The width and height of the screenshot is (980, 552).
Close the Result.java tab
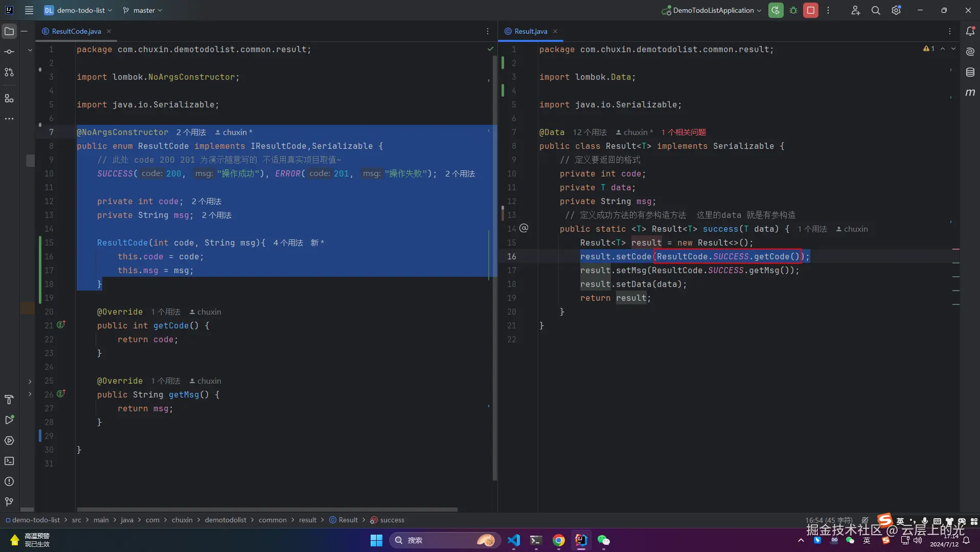pyautogui.click(x=555, y=31)
